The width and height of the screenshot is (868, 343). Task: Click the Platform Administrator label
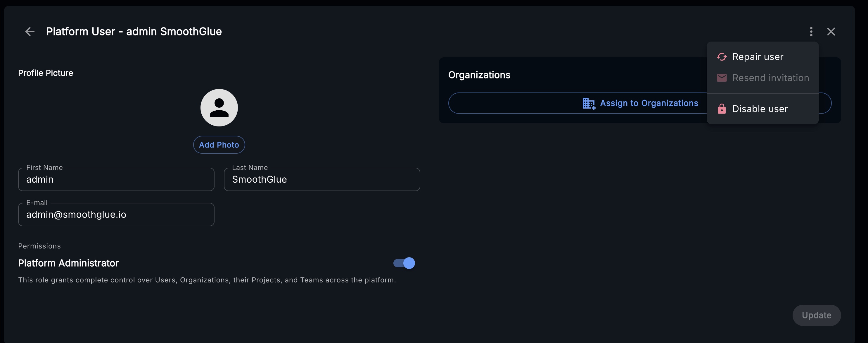click(x=68, y=263)
